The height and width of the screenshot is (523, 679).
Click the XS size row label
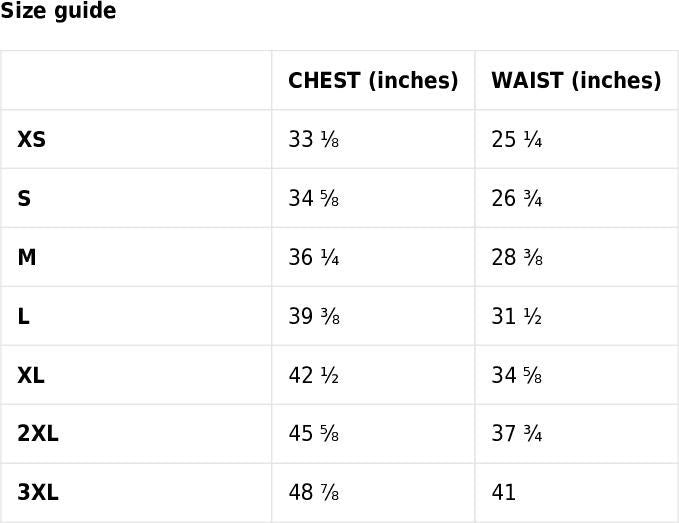[32, 140]
